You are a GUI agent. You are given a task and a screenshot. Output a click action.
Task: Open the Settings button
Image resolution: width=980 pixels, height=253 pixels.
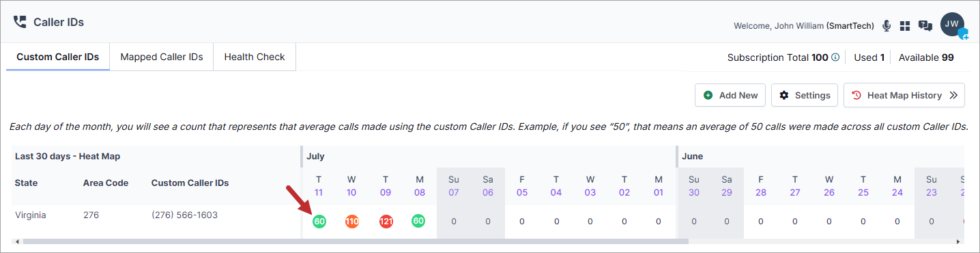(805, 95)
